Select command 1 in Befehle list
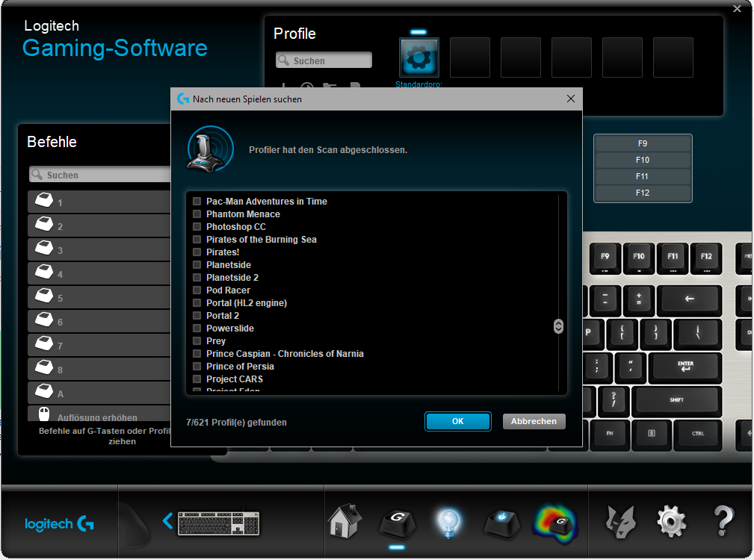The image size is (754, 560). (x=99, y=202)
